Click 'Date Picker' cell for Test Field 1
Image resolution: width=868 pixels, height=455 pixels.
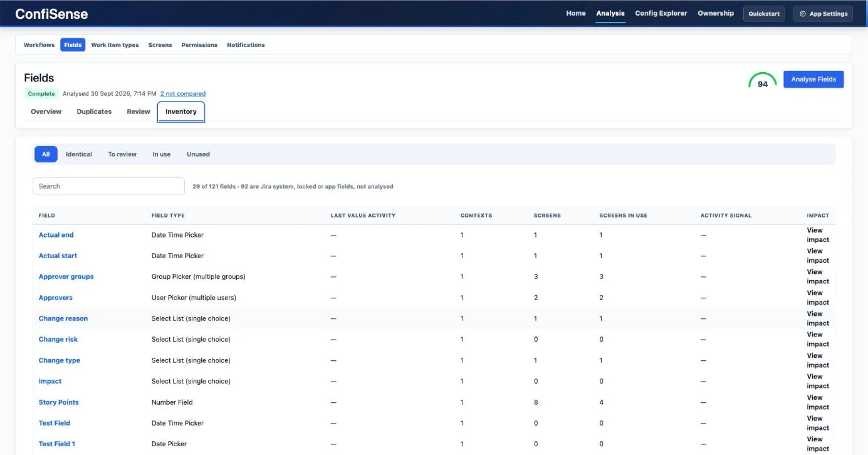169,444
